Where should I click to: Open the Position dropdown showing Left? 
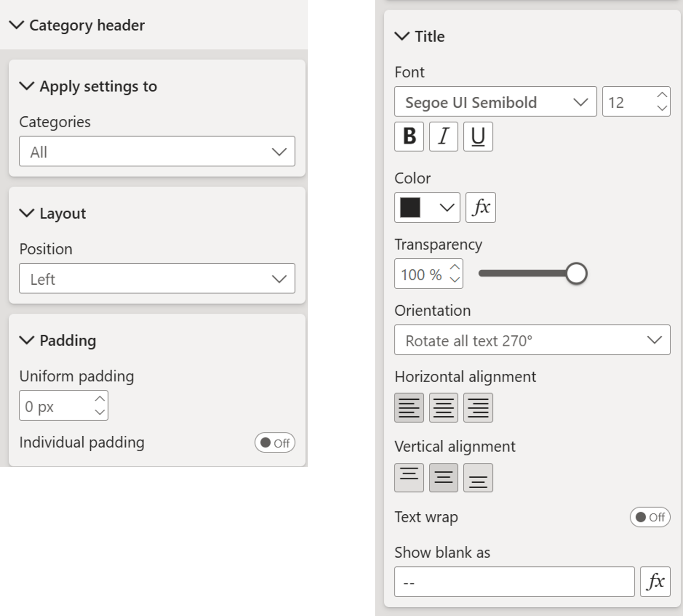click(157, 278)
